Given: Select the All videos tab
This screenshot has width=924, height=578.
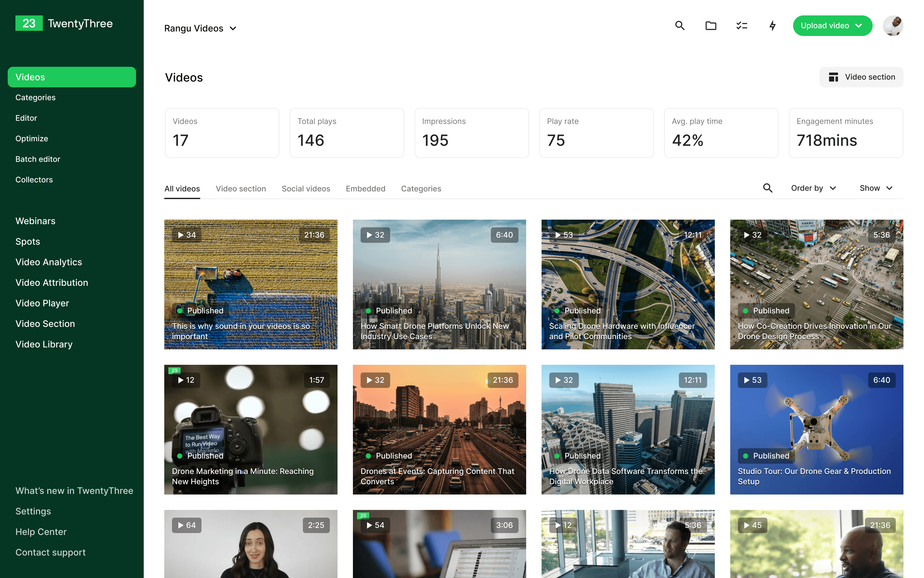Looking at the screenshot, I should click(x=182, y=188).
